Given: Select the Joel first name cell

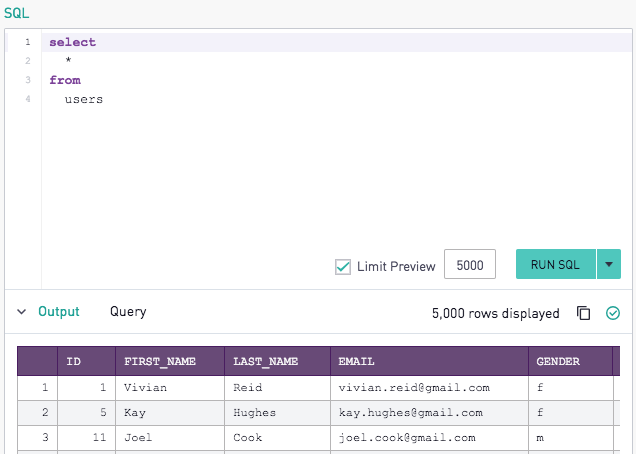Looking at the screenshot, I should pos(170,437).
